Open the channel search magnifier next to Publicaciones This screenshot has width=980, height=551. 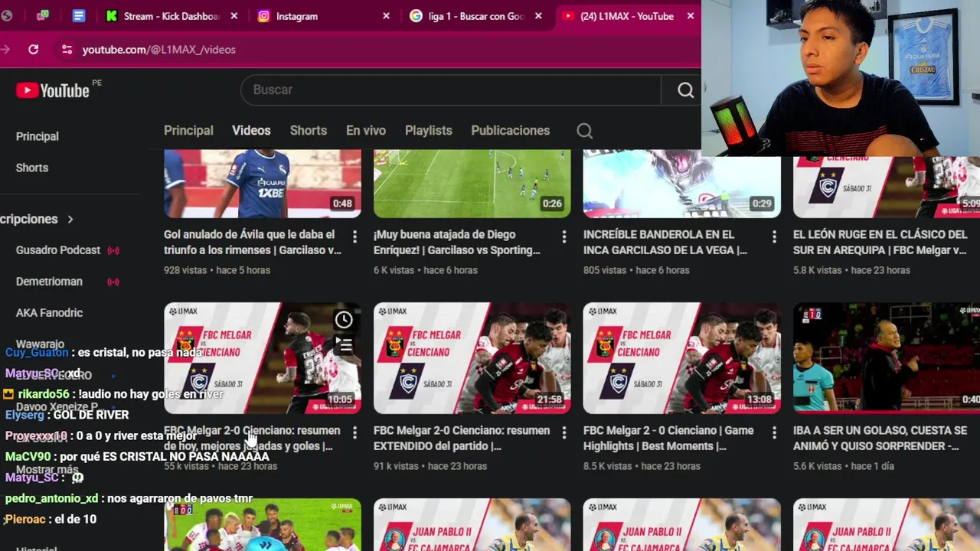click(584, 131)
